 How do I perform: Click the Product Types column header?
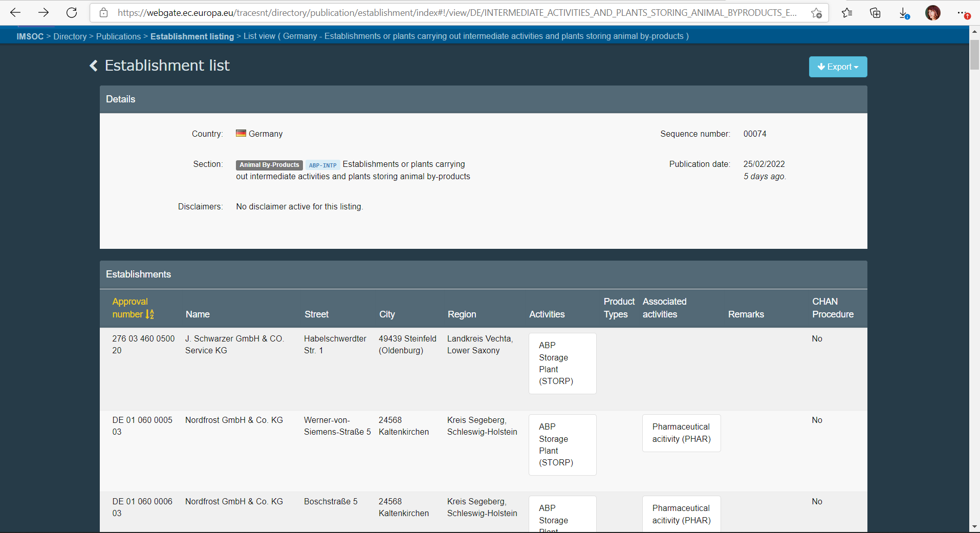coord(619,308)
